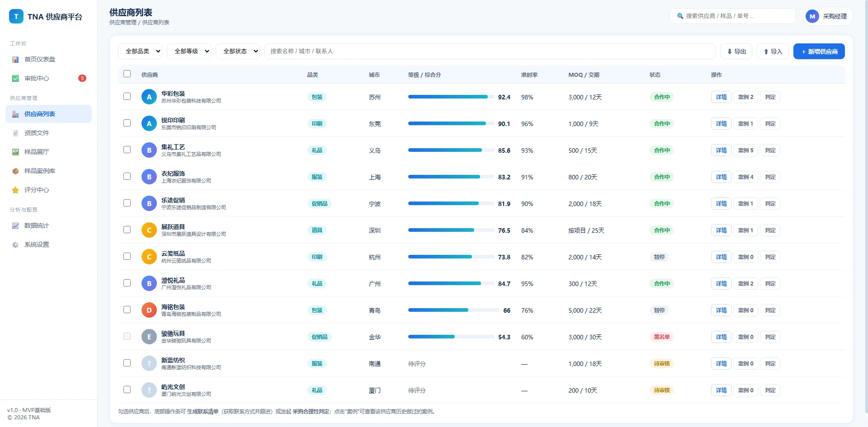868x427 pixels.
Task: Click the 导入 import button
Action: 773,51
